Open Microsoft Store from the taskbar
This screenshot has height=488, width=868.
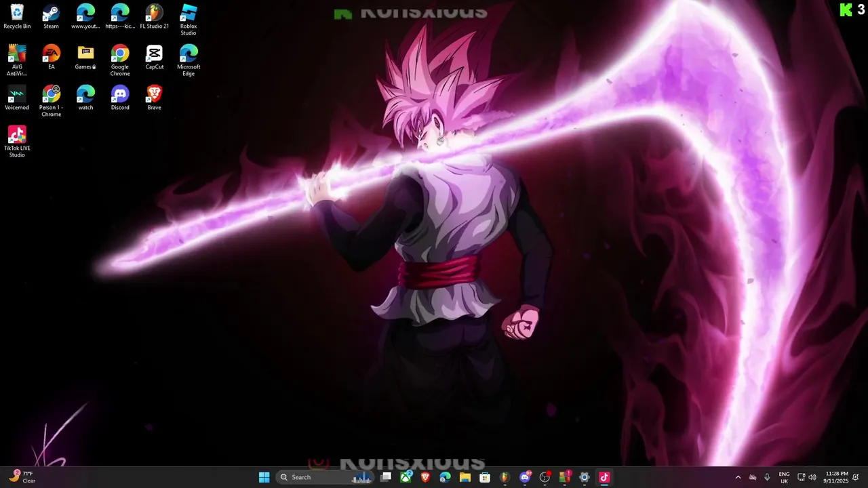coord(485,477)
